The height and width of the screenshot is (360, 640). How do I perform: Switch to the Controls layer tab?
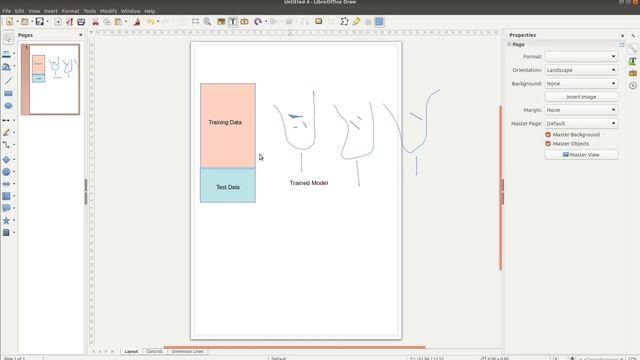click(154, 351)
